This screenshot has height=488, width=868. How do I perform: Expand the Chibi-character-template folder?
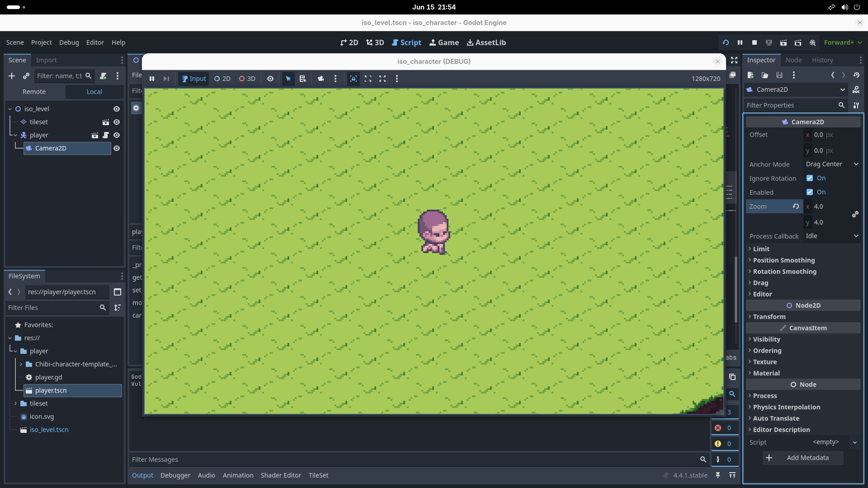[x=21, y=364]
